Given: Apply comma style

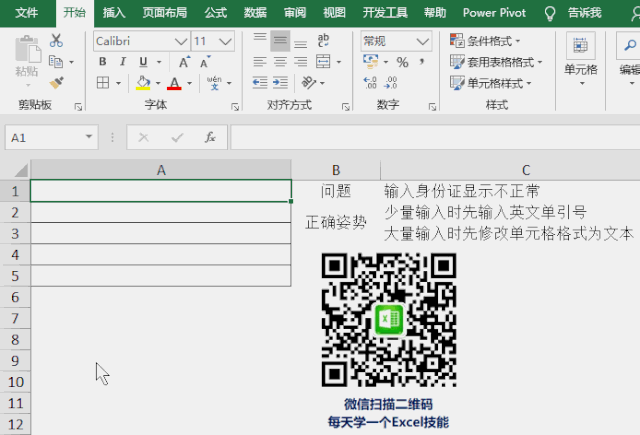Looking at the screenshot, I should point(422,62).
